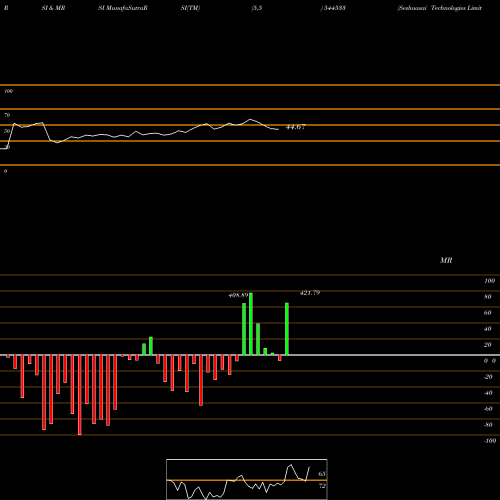
Task: Click the '100' label on the upper RSI axis
Action: click(8, 91)
